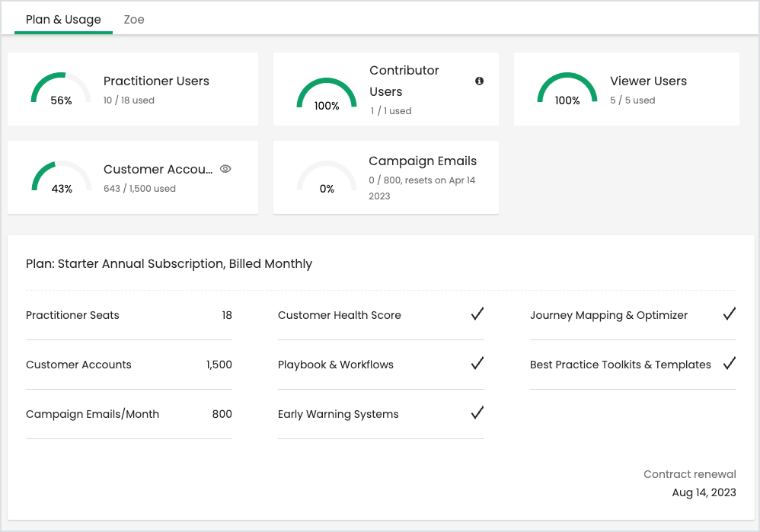760x532 pixels.
Task: Click the Practitioner Seats value 18
Action: tap(227, 315)
